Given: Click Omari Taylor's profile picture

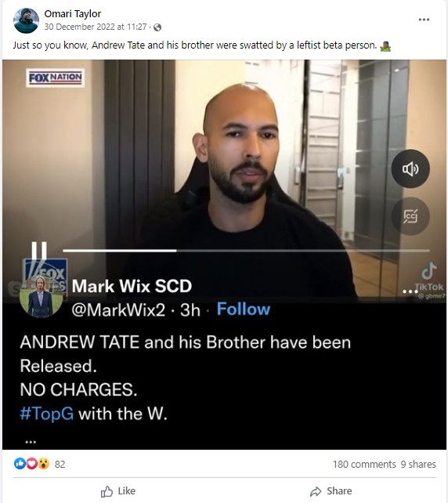Looking at the screenshot, I should pos(26,20).
